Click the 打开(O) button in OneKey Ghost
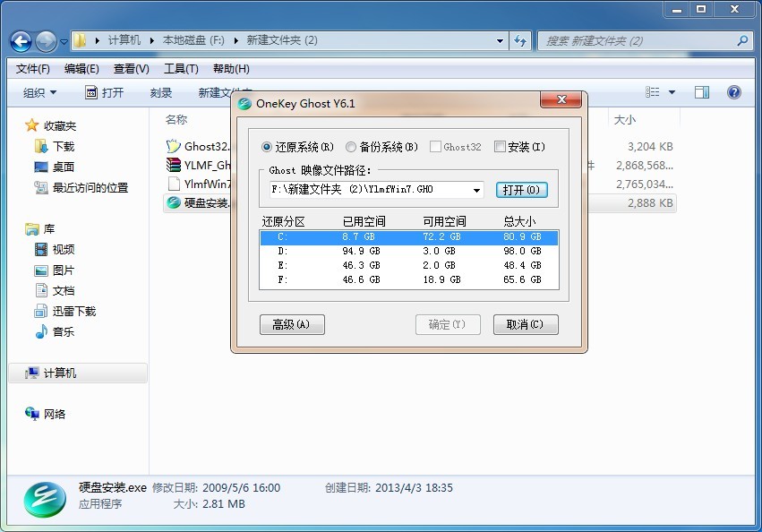Image resolution: width=762 pixels, height=532 pixels. [x=522, y=189]
